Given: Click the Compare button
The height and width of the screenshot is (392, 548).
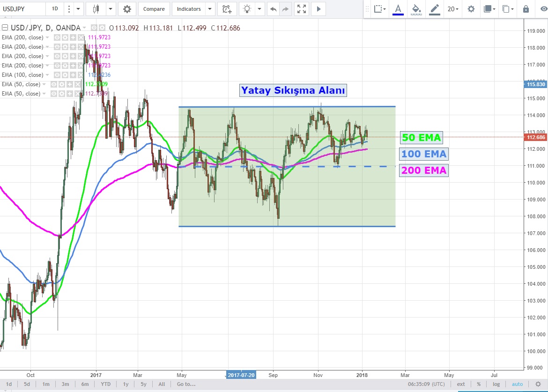Looking at the screenshot, I should coord(154,9).
